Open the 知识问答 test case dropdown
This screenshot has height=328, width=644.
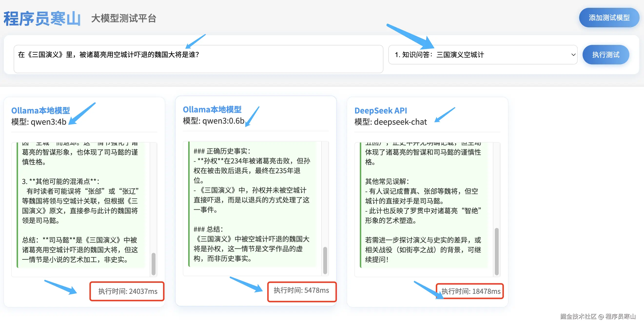(482, 55)
